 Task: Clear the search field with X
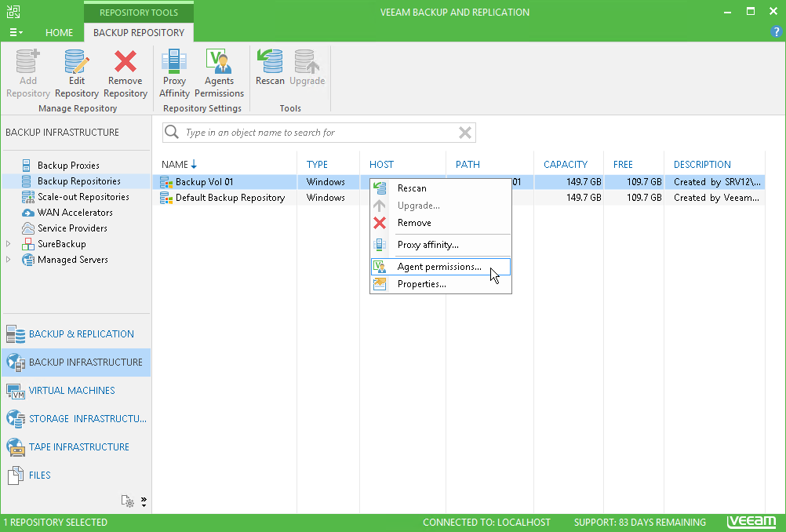tap(464, 133)
